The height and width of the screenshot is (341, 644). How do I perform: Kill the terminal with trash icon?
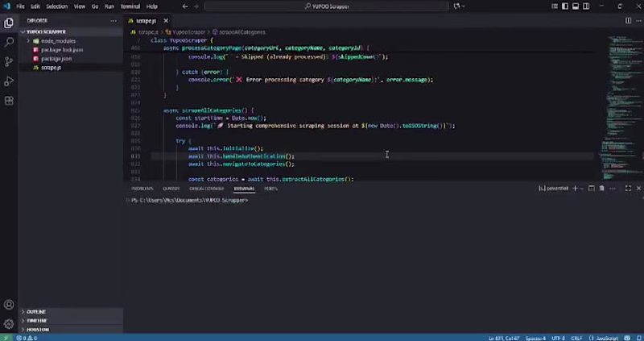pyautogui.click(x=601, y=189)
